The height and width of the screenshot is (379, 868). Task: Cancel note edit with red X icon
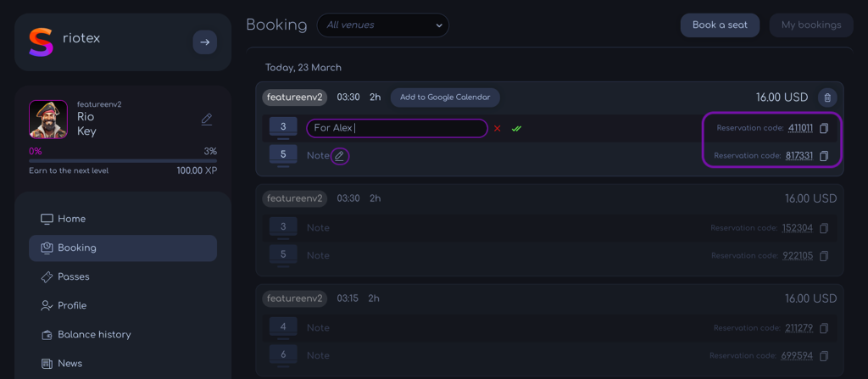tap(497, 129)
